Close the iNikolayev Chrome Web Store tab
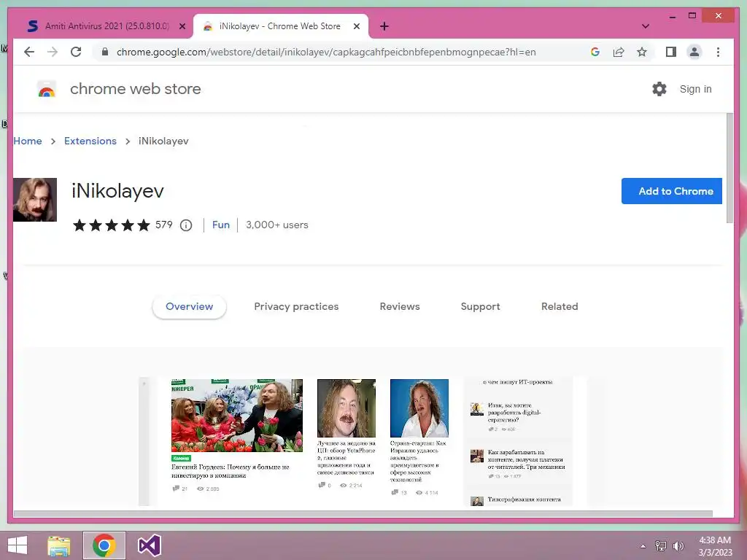Image resolution: width=747 pixels, height=560 pixels. (356, 26)
